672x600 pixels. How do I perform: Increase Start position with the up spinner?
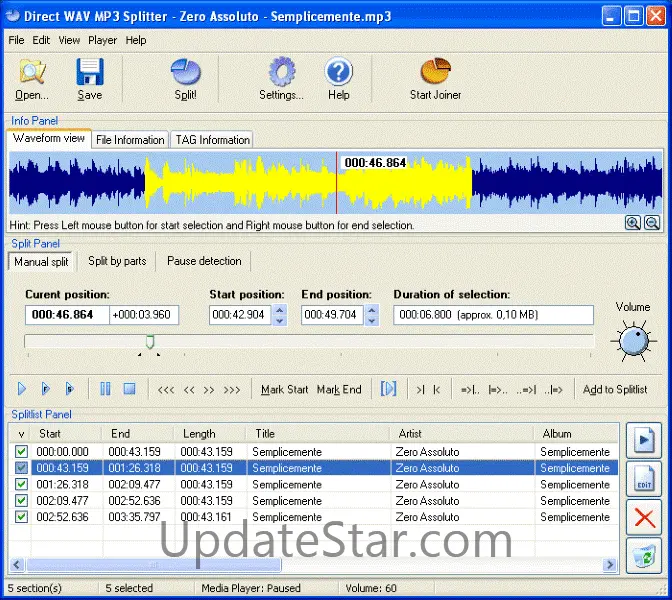(280, 310)
